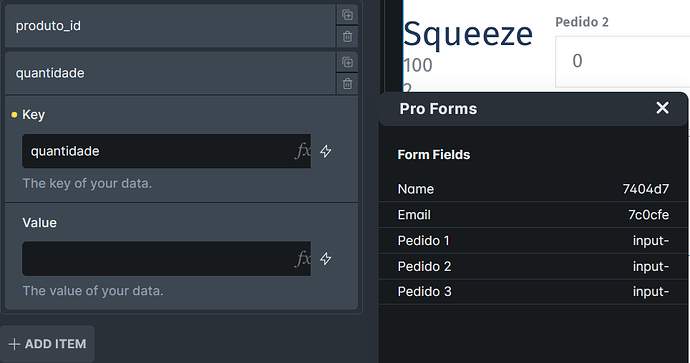Open dynamic data for Key field
The width and height of the screenshot is (690, 363).
326,151
